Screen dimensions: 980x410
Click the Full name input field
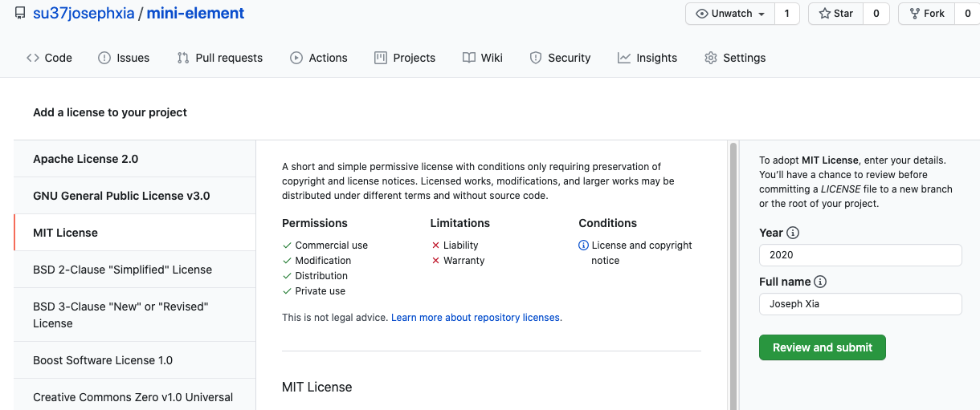coord(860,304)
